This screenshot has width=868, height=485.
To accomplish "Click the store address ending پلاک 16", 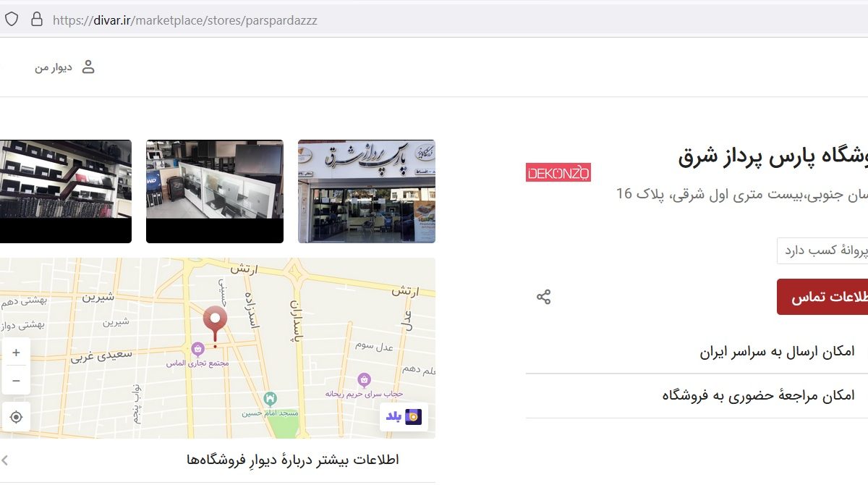I will pyautogui.click(x=741, y=193).
